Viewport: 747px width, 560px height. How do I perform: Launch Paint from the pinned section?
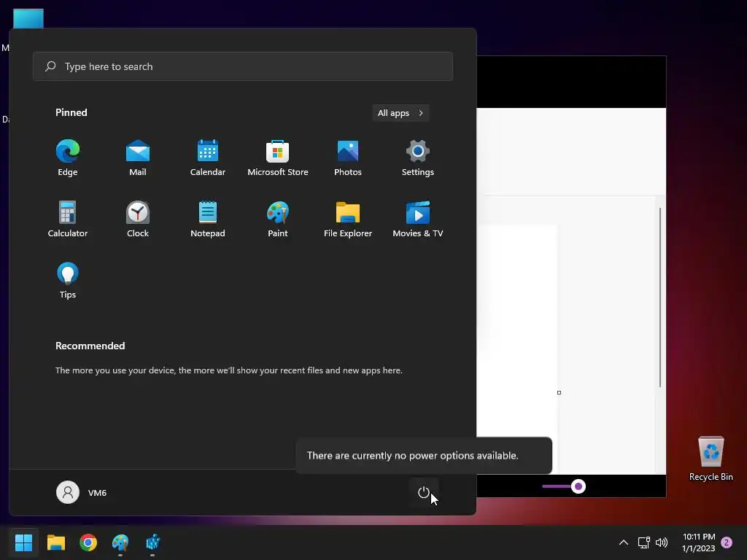coord(278,219)
